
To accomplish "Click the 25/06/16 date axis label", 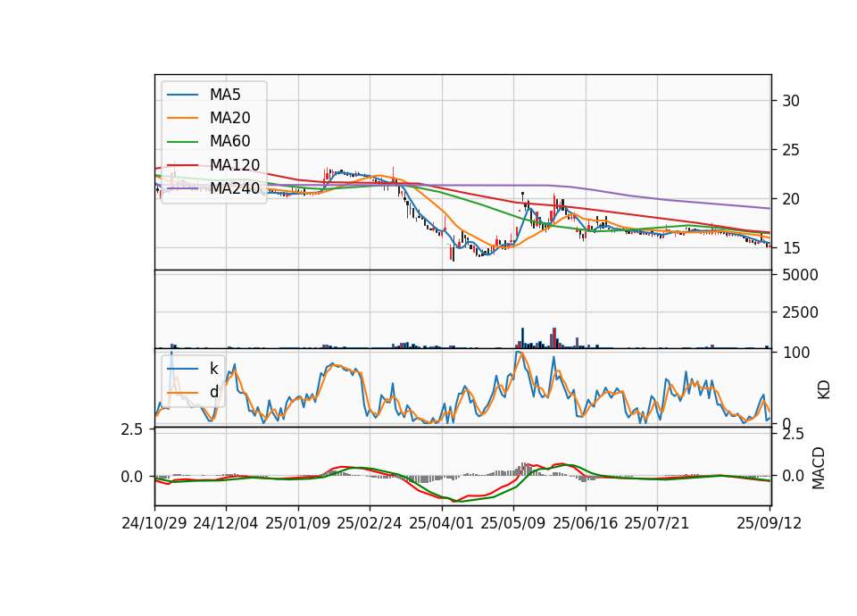I will 586,523.
